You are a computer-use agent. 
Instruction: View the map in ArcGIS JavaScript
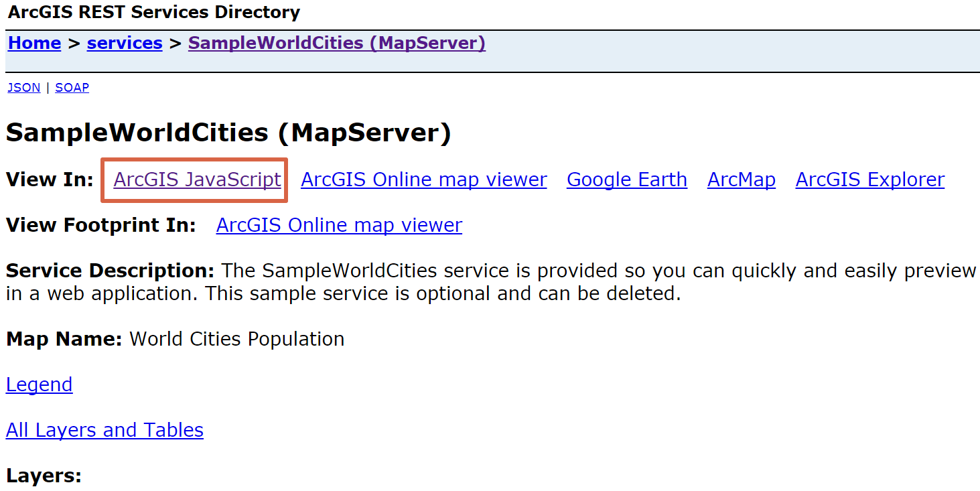click(198, 180)
